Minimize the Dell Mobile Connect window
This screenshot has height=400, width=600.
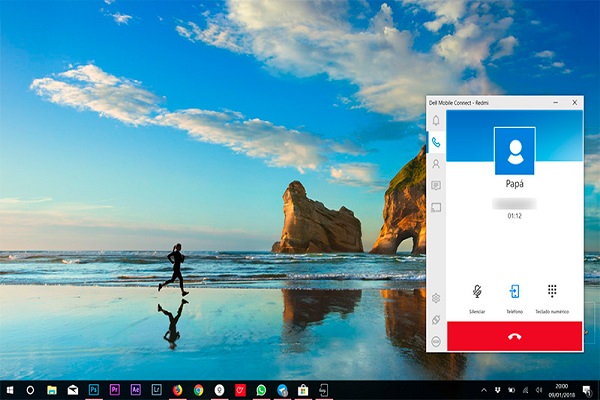coord(556,102)
